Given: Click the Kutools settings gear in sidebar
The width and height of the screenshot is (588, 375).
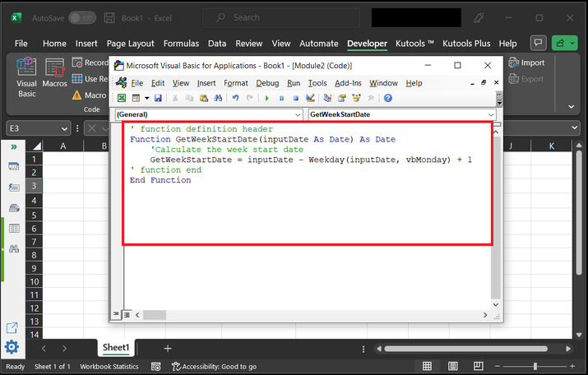Looking at the screenshot, I should click(x=12, y=347).
